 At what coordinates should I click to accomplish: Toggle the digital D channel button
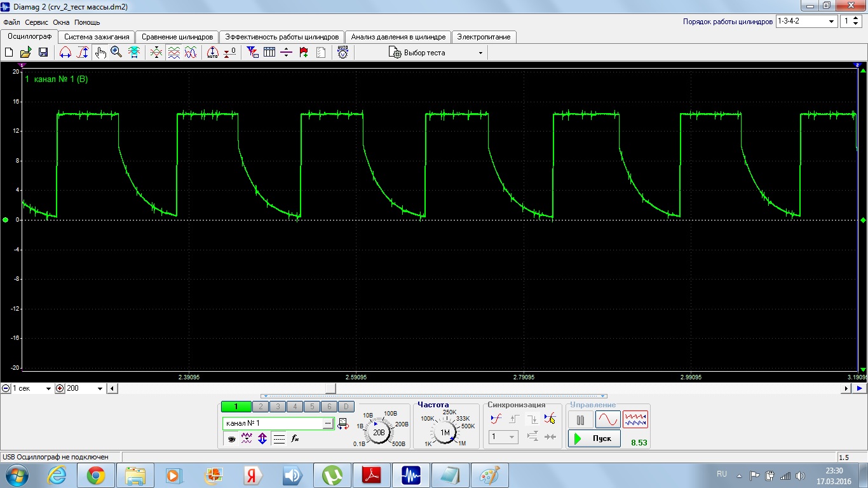click(346, 407)
